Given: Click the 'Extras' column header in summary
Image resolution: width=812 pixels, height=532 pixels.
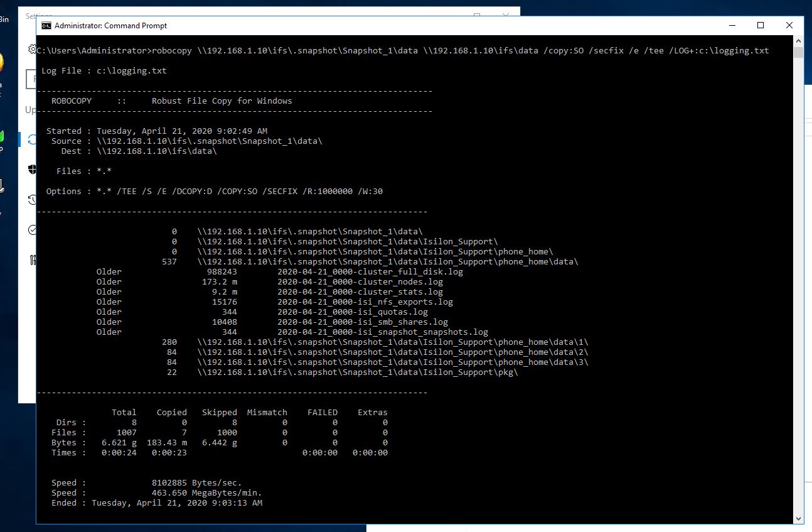Looking at the screenshot, I should click(373, 412).
